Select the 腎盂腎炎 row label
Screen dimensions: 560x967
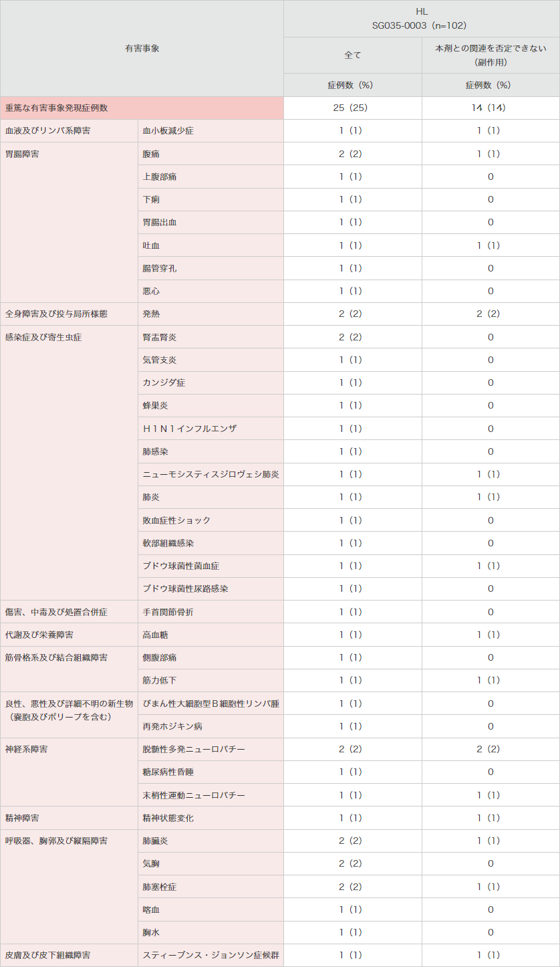click(x=211, y=337)
